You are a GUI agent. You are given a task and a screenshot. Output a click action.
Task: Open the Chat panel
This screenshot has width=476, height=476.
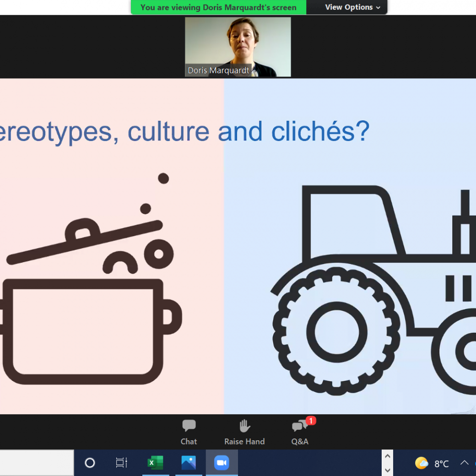[x=189, y=432]
